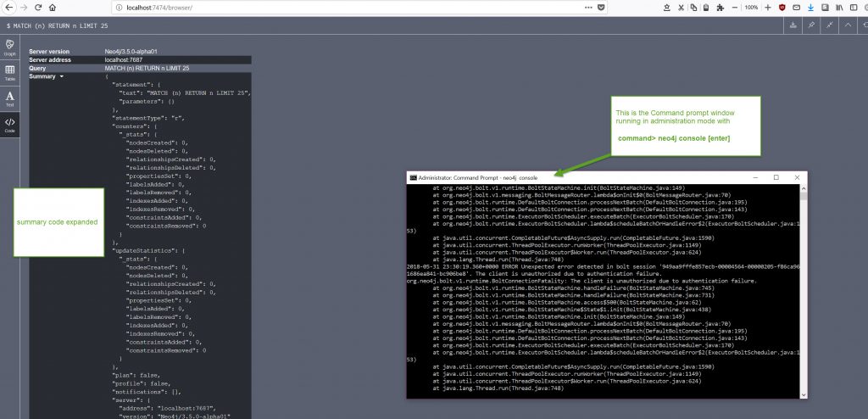Zoom in using the plus button
Viewport: 868px width, 419px height.
point(767,7)
